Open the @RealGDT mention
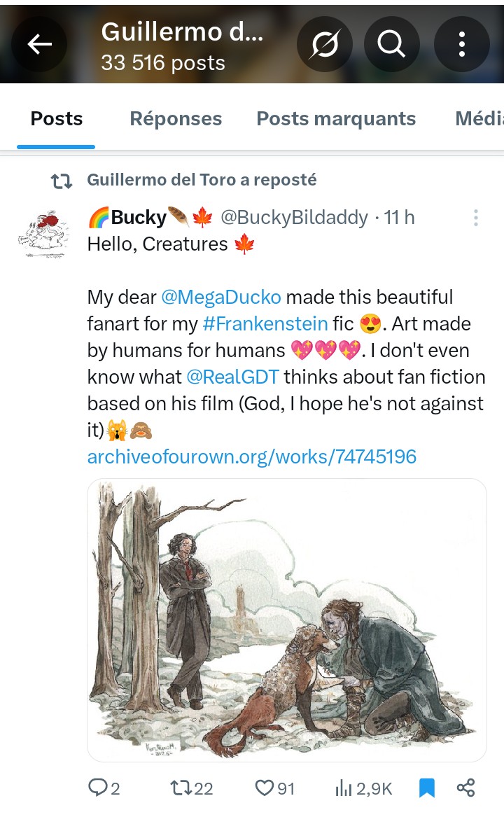 (x=232, y=377)
